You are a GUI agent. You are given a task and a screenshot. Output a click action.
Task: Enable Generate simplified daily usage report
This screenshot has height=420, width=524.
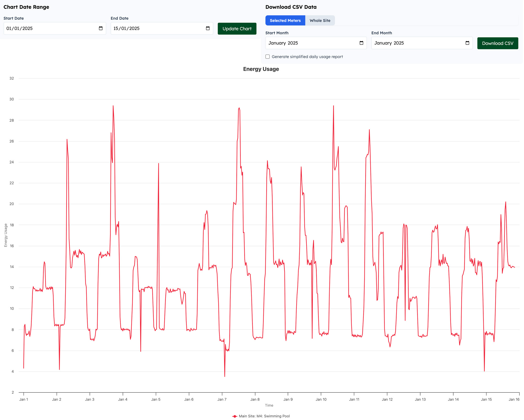267,57
